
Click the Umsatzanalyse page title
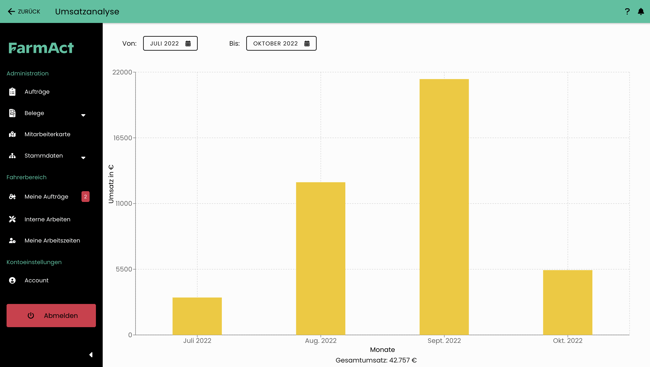(x=87, y=12)
